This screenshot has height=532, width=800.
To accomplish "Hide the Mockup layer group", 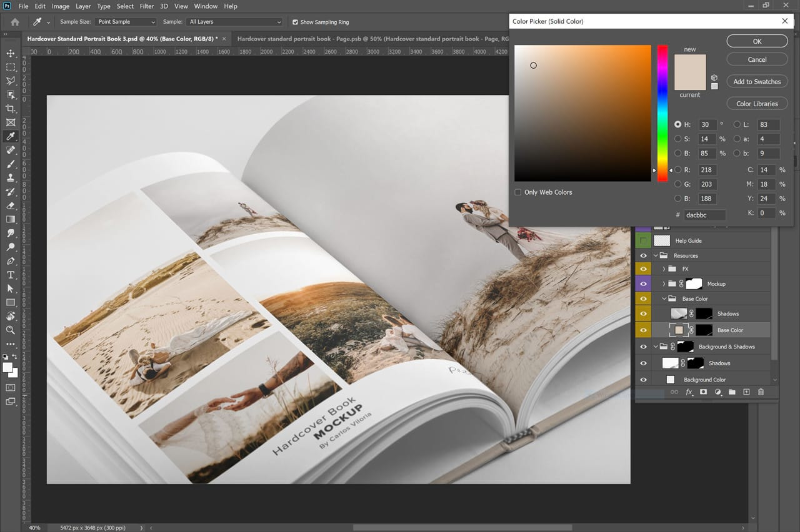I will (643, 284).
